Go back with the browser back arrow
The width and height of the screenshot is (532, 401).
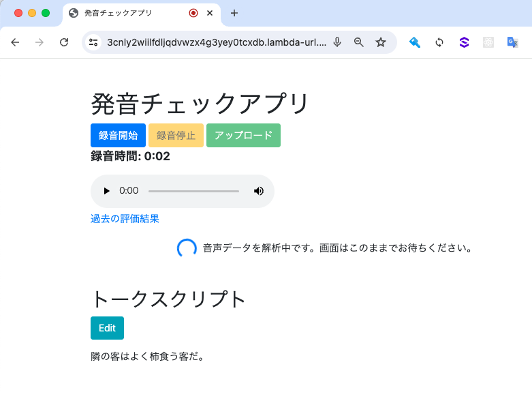pos(15,42)
